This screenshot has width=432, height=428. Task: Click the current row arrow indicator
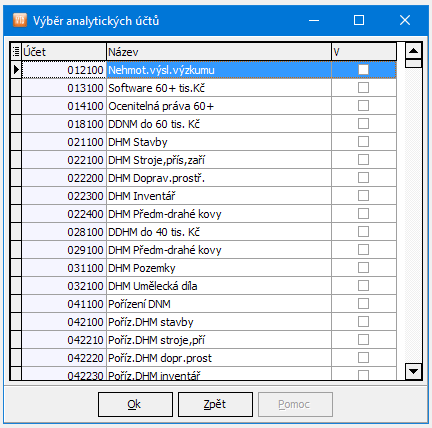pyautogui.click(x=16, y=70)
